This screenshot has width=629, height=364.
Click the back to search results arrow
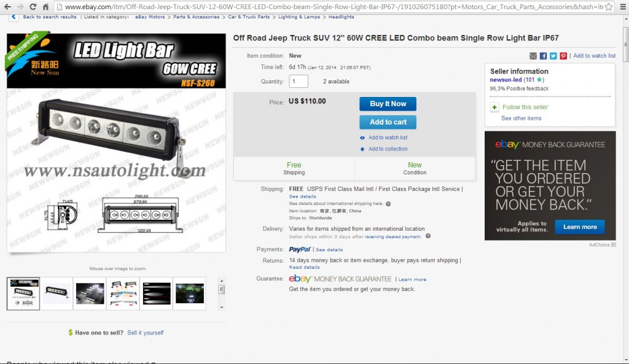pos(14,17)
